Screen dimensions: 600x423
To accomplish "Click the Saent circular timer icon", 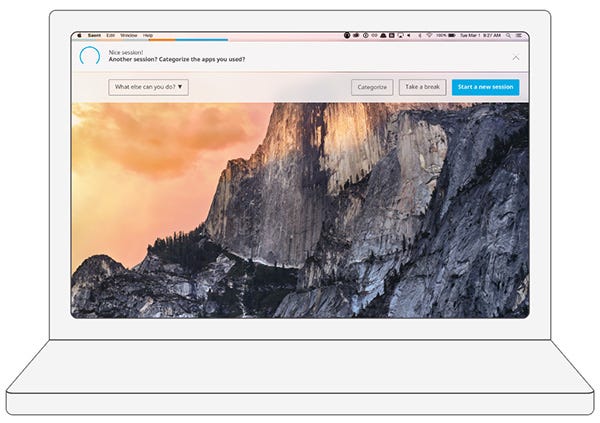I will (x=90, y=56).
